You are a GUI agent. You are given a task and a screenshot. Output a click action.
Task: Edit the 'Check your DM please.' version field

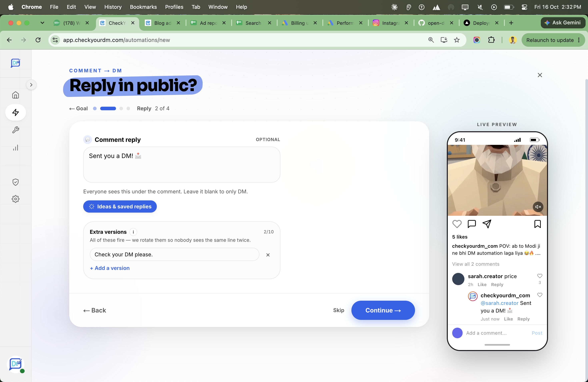pos(174,254)
